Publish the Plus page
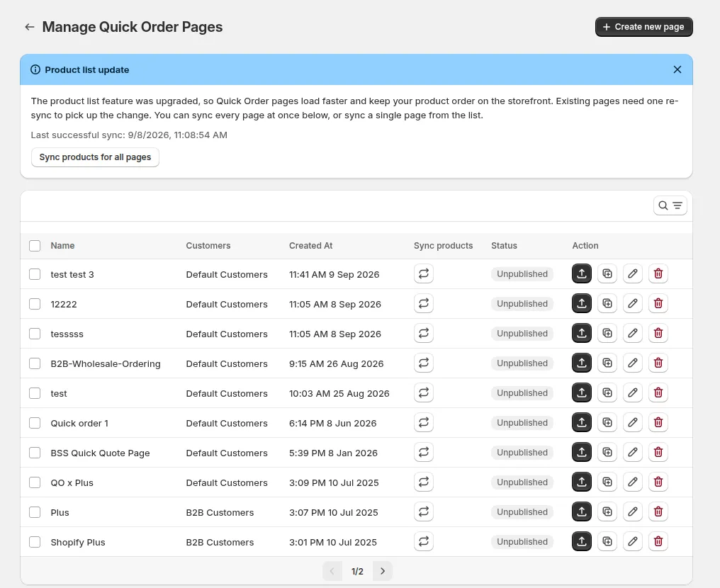 coord(581,512)
